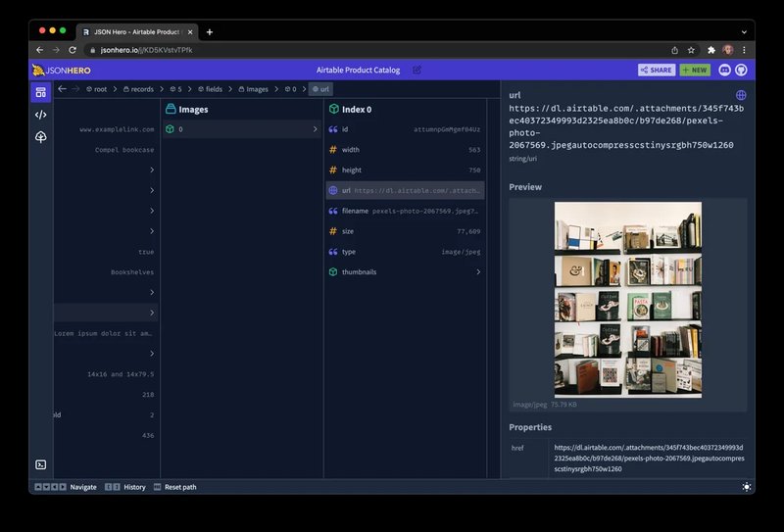Image resolution: width=784 pixels, height=532 pixels.
Task: Click the Share button
Action: [x=657, y=71]
